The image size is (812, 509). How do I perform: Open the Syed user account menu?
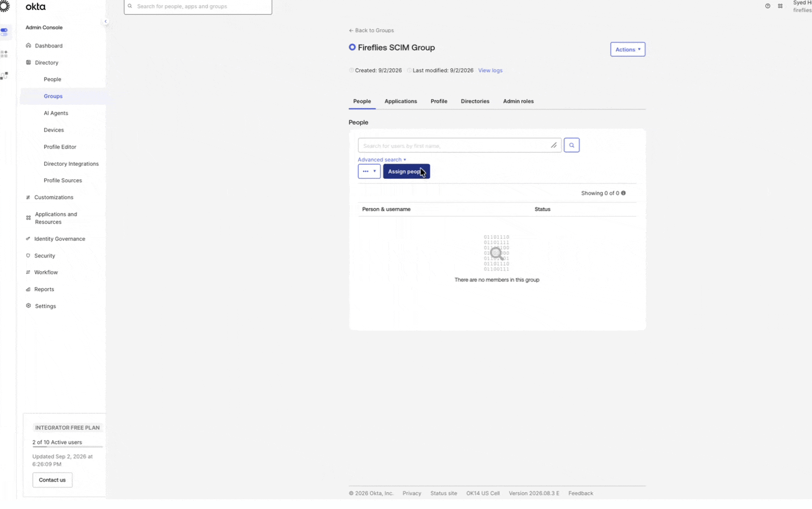click(802, 6)
